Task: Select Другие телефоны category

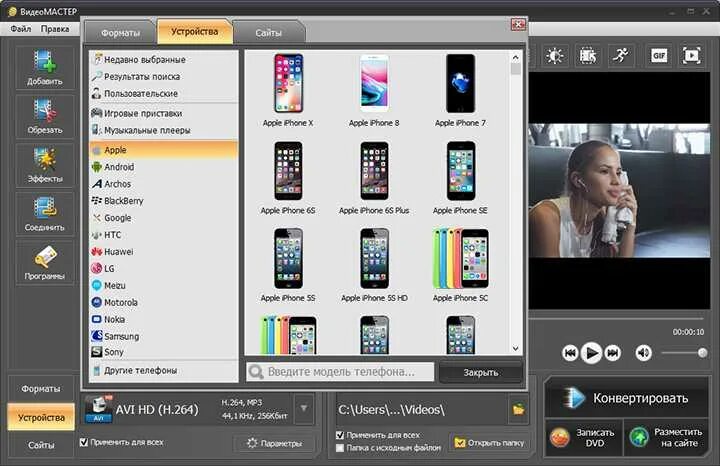Action: point(163,370)
